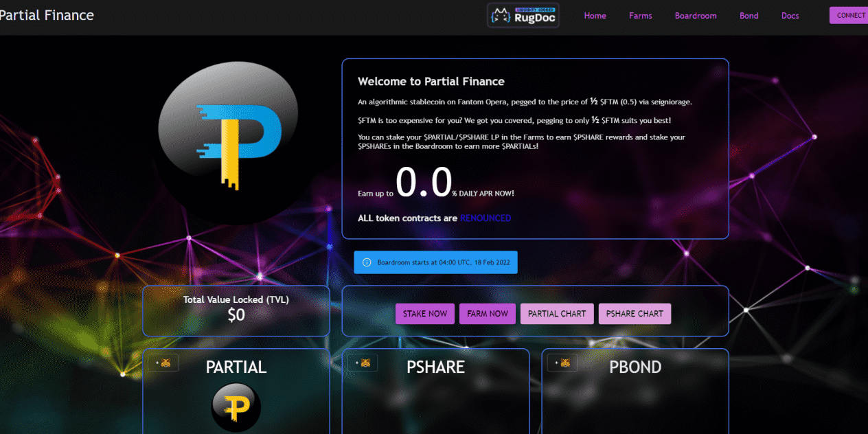868x434 pixels.
Task: Click the "% DAILY APR NOW!" text
Action: coord(483,194)
